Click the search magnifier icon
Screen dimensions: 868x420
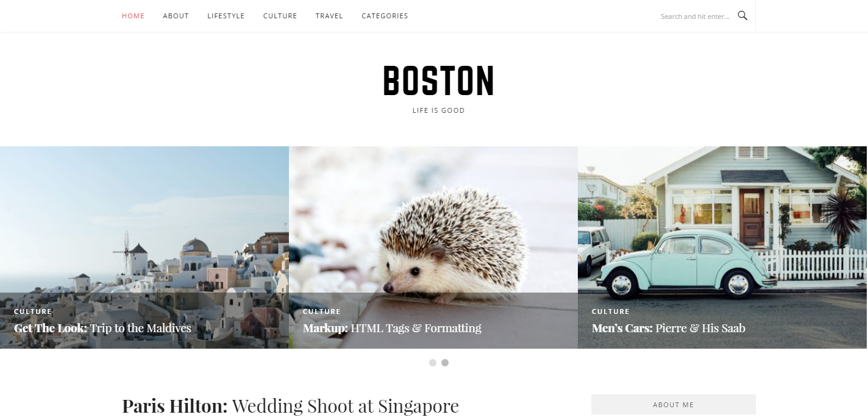[742, 16]
